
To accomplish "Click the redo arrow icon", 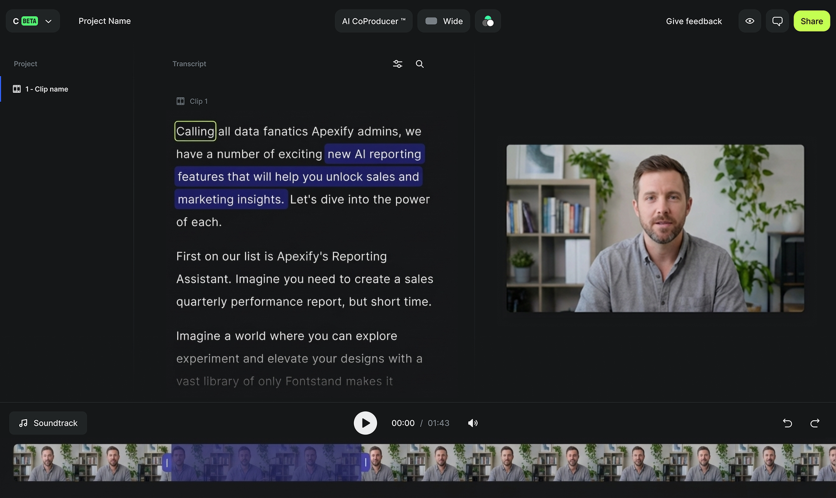I will [x=815, y=423].
